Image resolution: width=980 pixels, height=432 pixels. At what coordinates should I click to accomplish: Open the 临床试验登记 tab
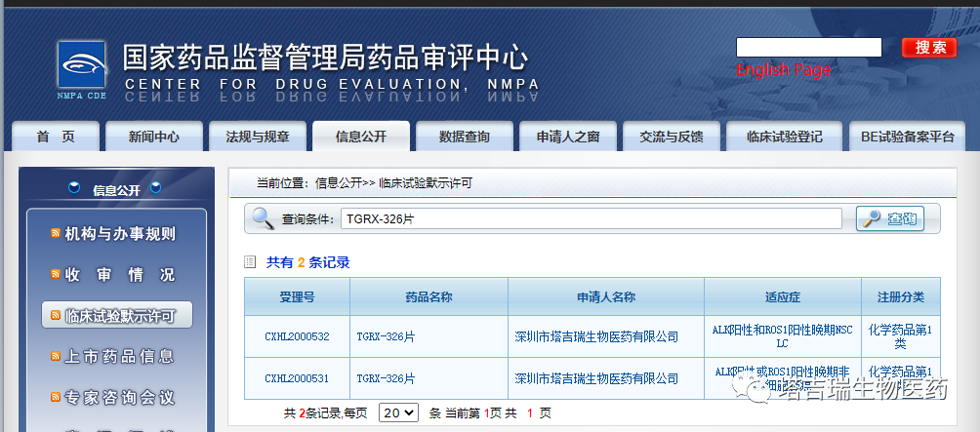point(785,137)
